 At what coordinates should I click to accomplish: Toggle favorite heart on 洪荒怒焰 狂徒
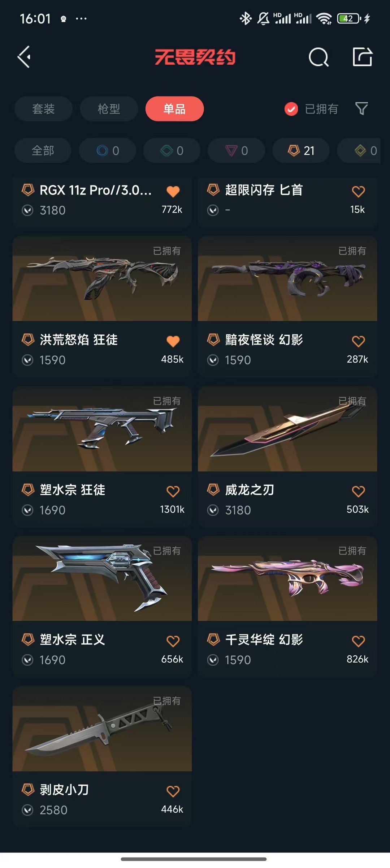173,341
